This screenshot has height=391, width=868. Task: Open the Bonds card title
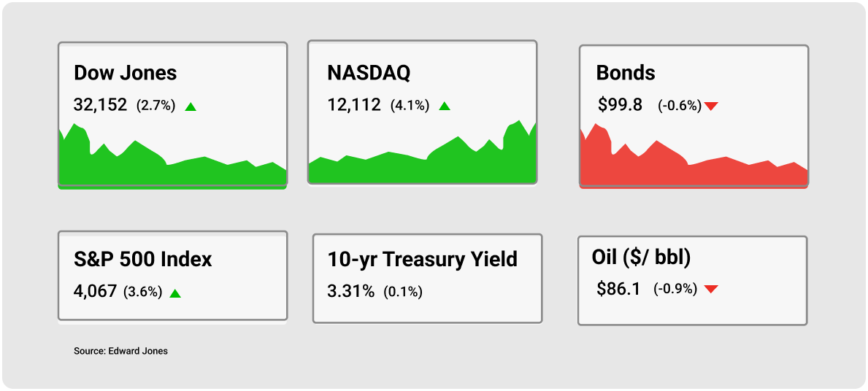626,73
